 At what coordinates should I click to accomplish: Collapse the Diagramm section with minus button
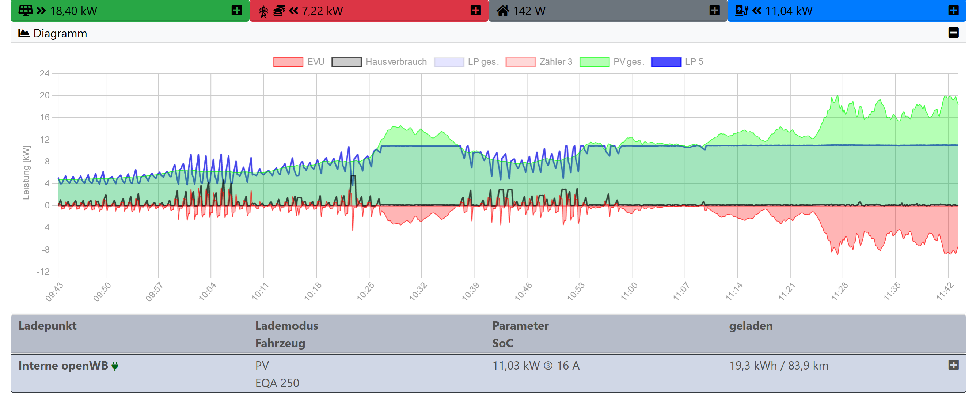953,33
